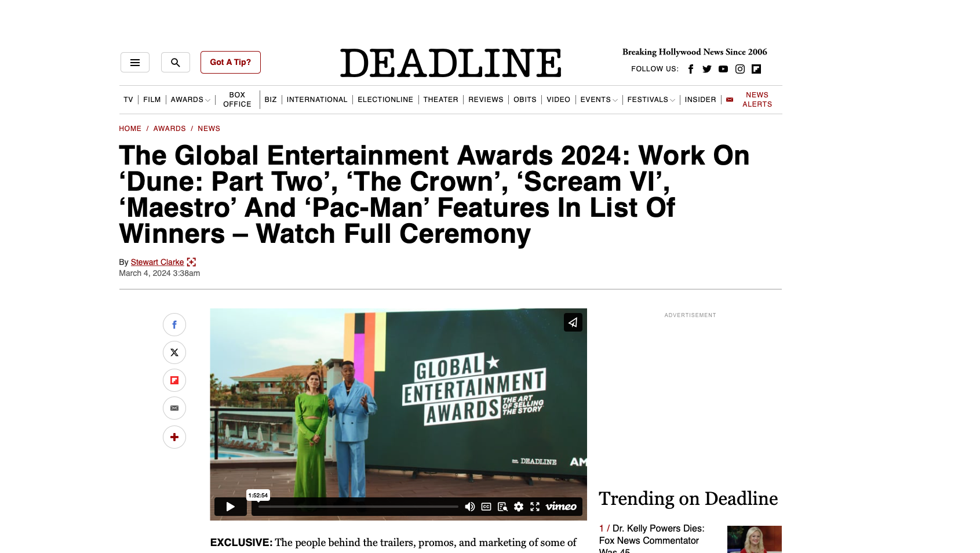Open the FILM section
The height and width of the screenshot is (553, 980).
152,100
